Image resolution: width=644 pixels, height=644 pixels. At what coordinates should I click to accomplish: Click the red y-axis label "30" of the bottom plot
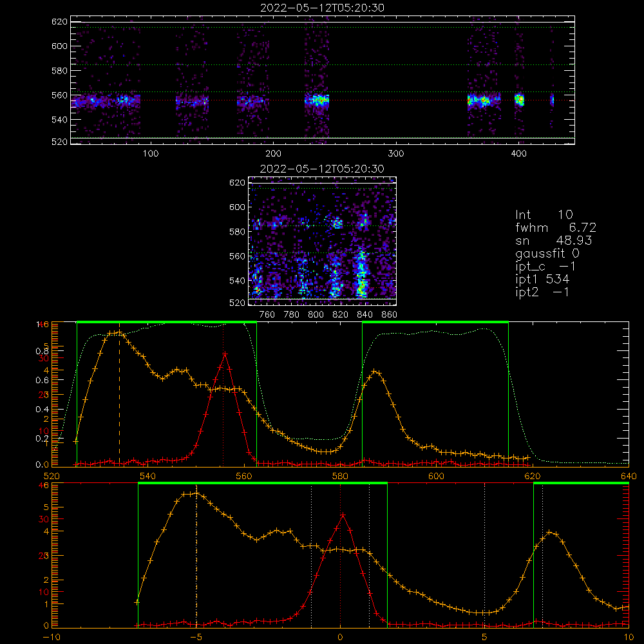click(x=44, y=519)
